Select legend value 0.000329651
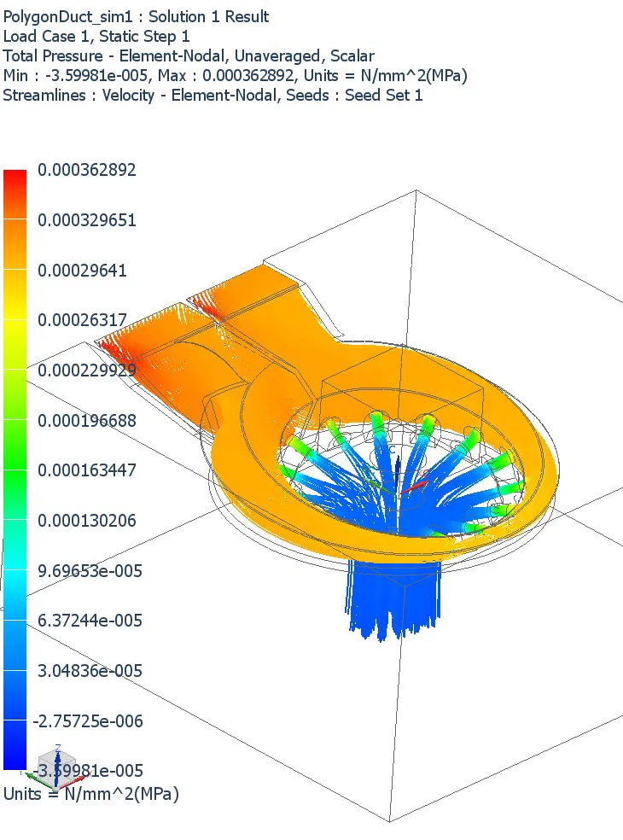The height and width of the screenshot is (840, 623). [x=87, y=220]
